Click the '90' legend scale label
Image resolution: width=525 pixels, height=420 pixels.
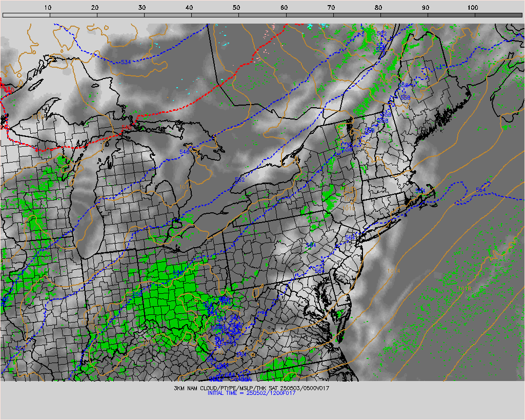pos(426,7)
